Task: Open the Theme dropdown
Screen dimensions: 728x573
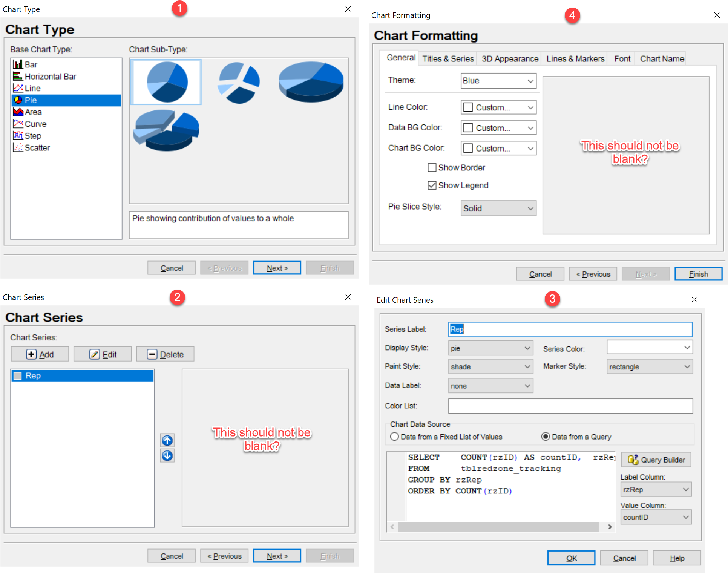Action: pos(498,81)
